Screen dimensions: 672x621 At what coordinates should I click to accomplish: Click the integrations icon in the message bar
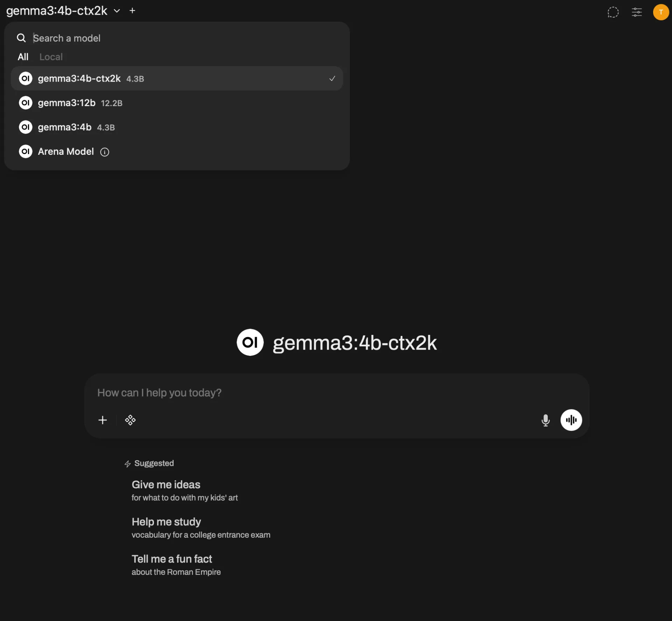130,420
